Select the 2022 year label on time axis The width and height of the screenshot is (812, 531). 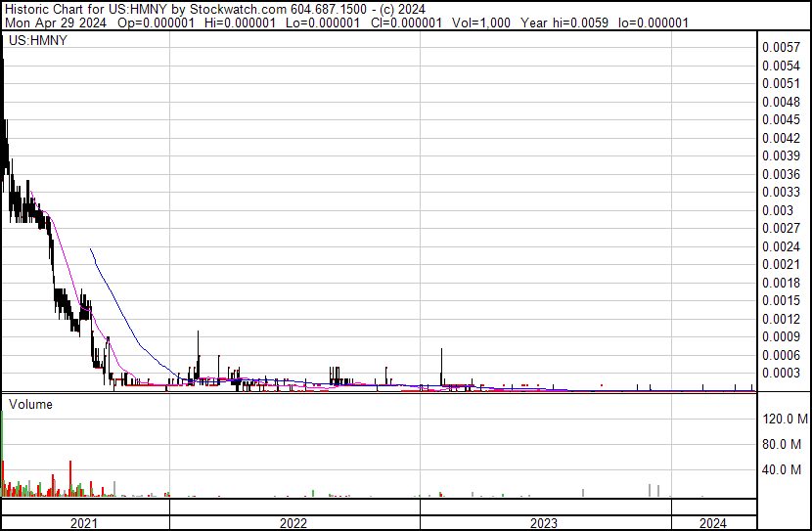(293, 523)
